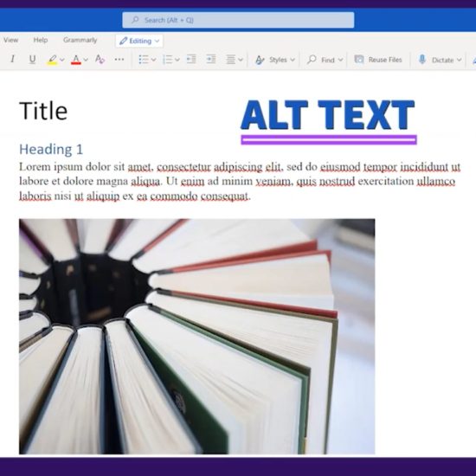Open more font options ellipsis
This screenshot has height=476, width=476.
point(119,59)
